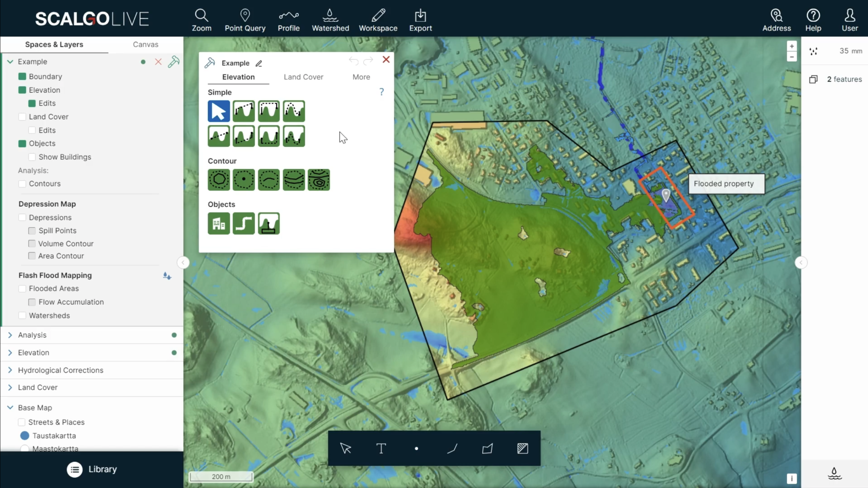Open Address search
Viewport: 868px width, 488px height.
coord(776,20)
